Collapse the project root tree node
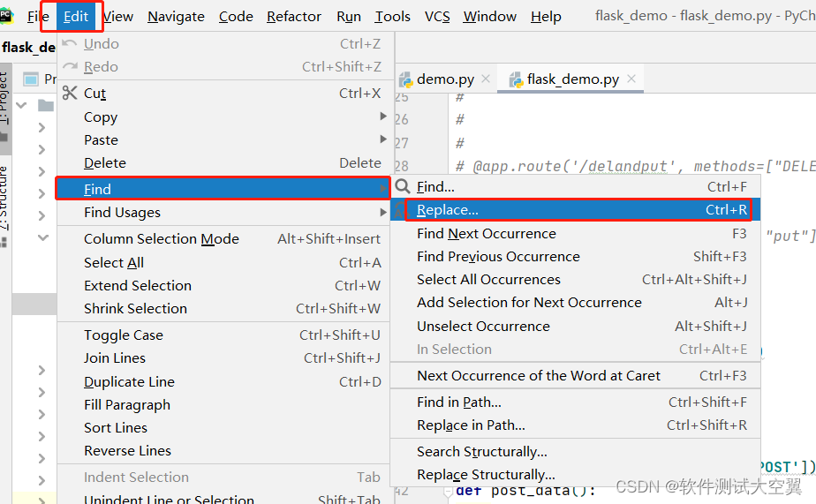 click(x=22, y=105)
